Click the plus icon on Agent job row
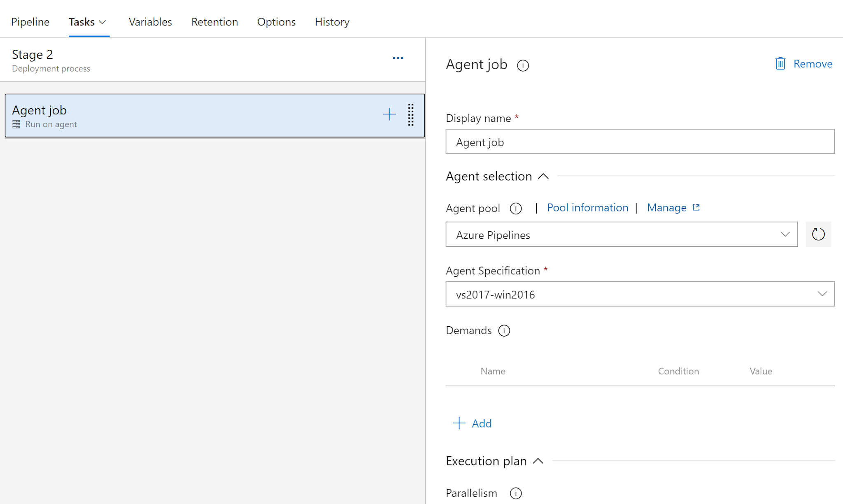843x504 pixels. coord(389,114)
